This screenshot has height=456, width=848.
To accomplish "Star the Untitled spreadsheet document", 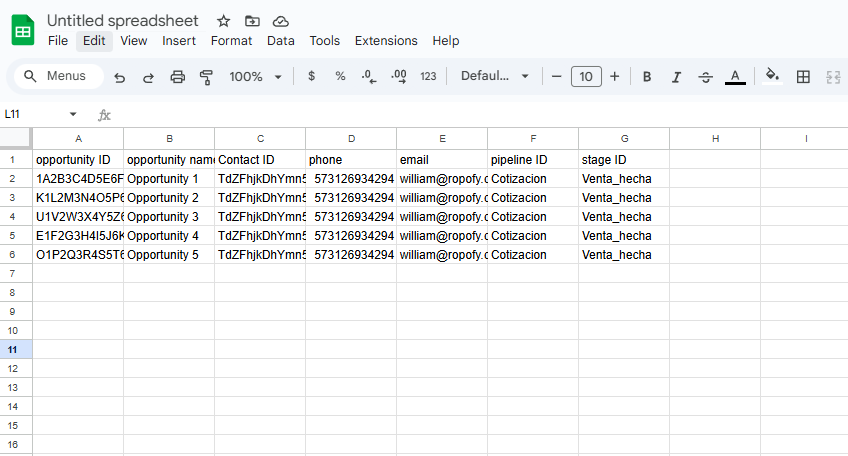I will click(223, 21).
